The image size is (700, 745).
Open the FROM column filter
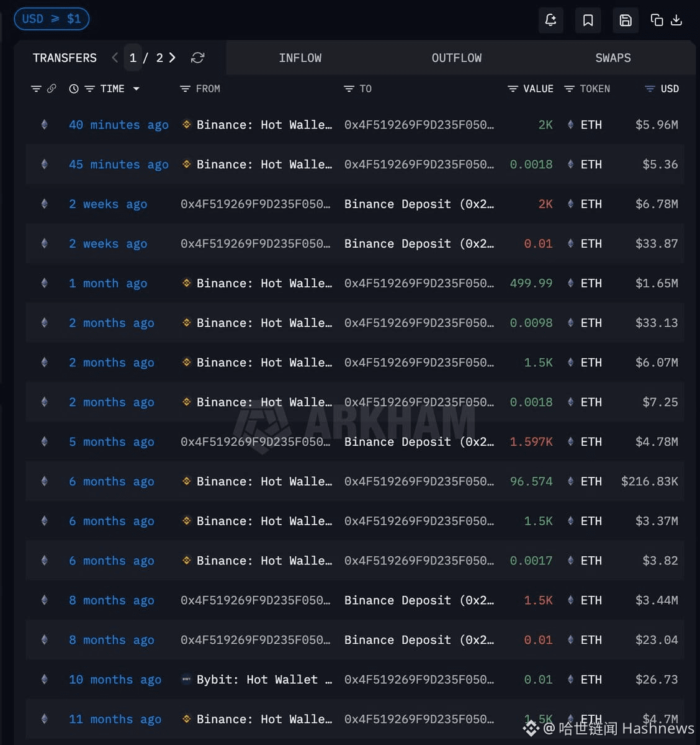[185, 89]
